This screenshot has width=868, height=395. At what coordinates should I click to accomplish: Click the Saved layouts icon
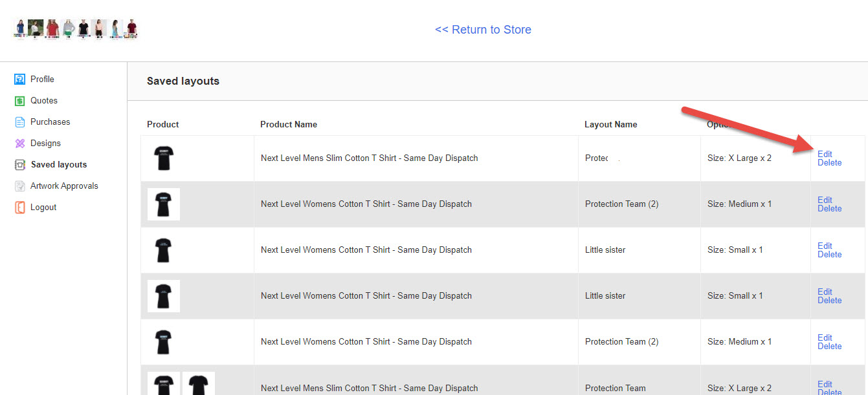tap(19, 165)
